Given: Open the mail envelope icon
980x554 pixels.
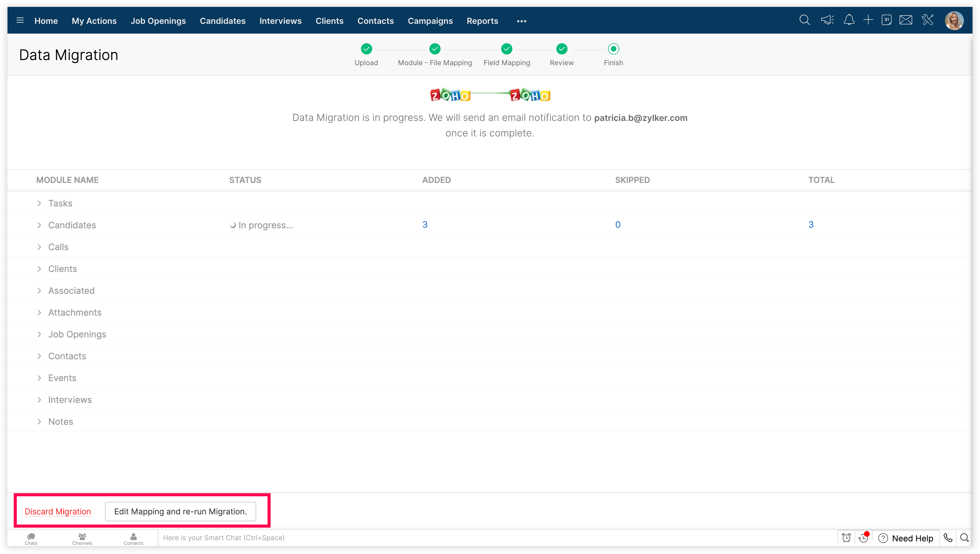Looking at the screenshot, I should pos(906,20).
